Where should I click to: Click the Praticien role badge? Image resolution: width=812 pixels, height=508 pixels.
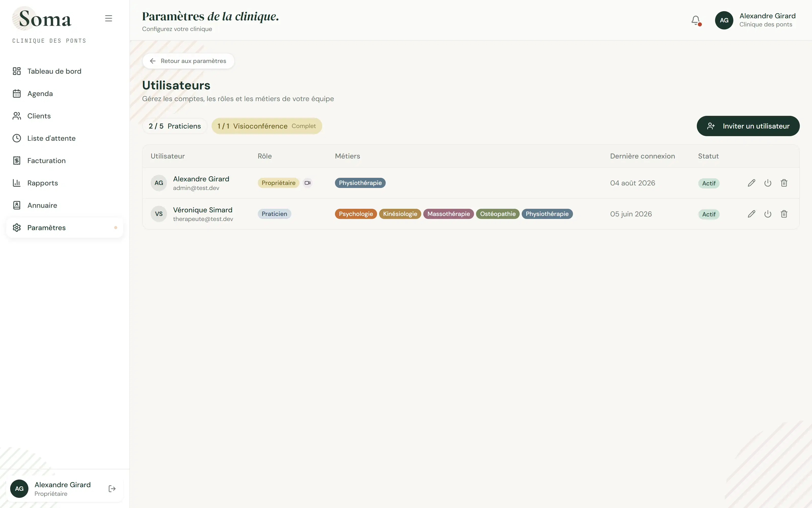pos(275,214)
